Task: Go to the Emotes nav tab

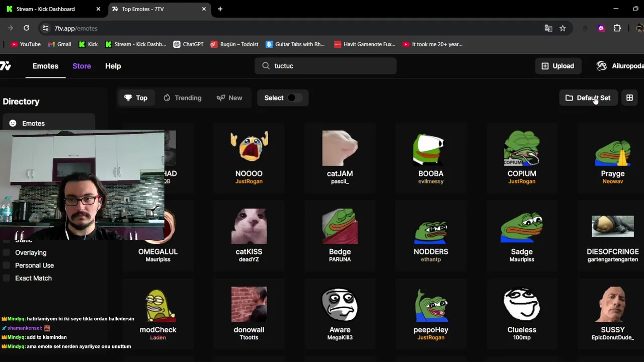Action: click(45, 66)
